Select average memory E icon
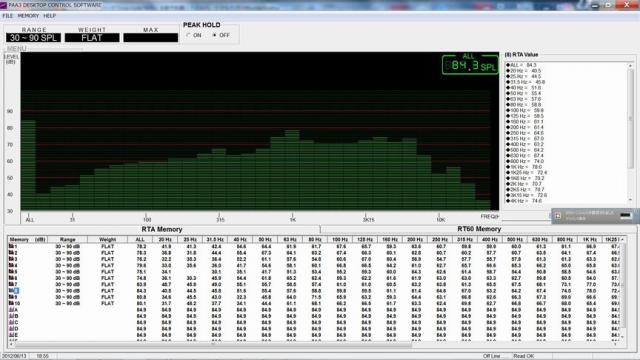Image resolution: width=640 pixels, height=360 pixels. [11, 335]
